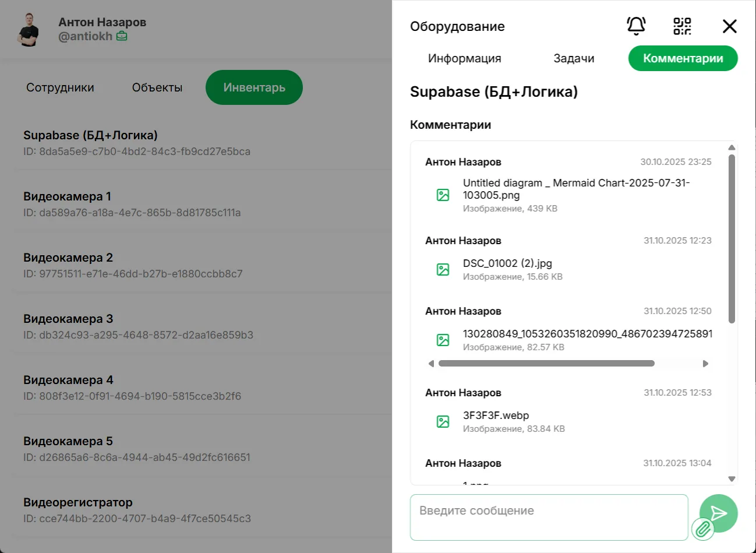Screen dimensions: 756x553
Task: Click the image icon for 130280849 file attachment
Action: coord(443,340)
